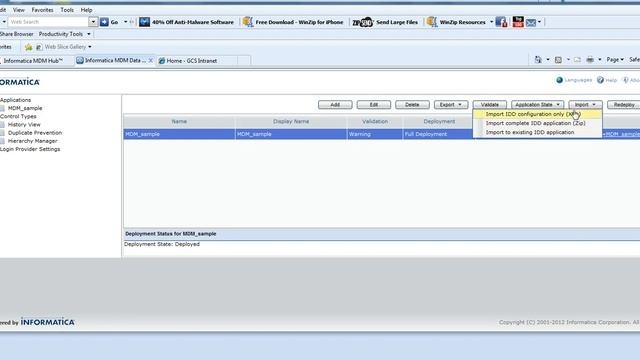Open the Page command bar dropdown
This screenshot has width=640, height=360.
615,60
